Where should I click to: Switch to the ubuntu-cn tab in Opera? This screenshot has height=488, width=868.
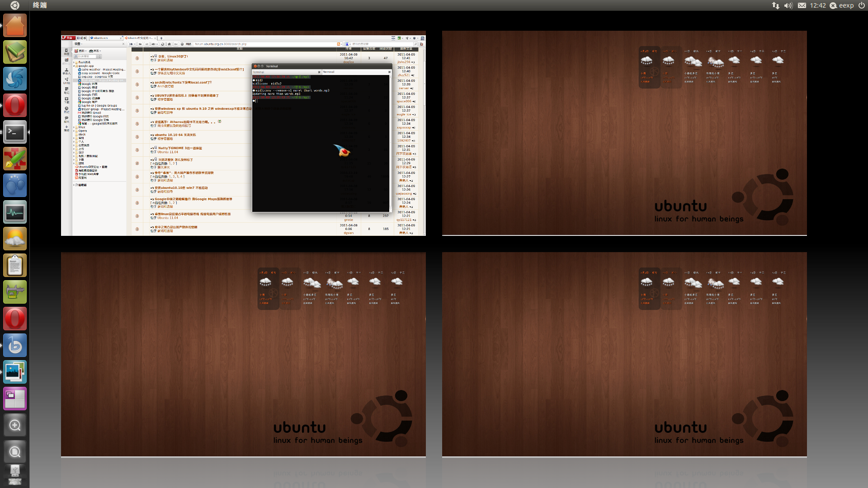tap(106, 38)
